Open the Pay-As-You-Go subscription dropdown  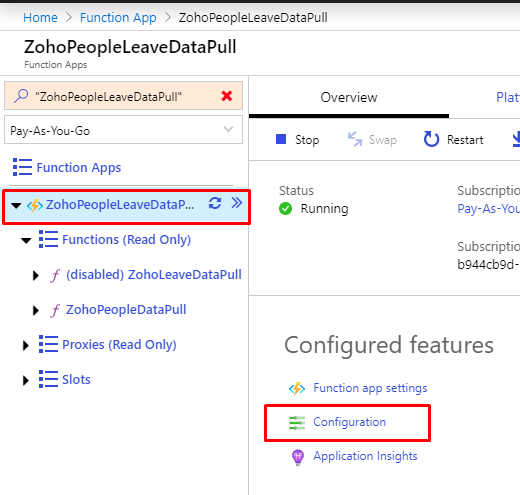(x=123, y=130)
